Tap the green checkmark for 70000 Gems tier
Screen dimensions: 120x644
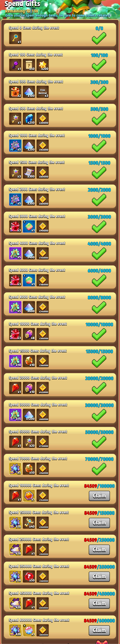99,469
